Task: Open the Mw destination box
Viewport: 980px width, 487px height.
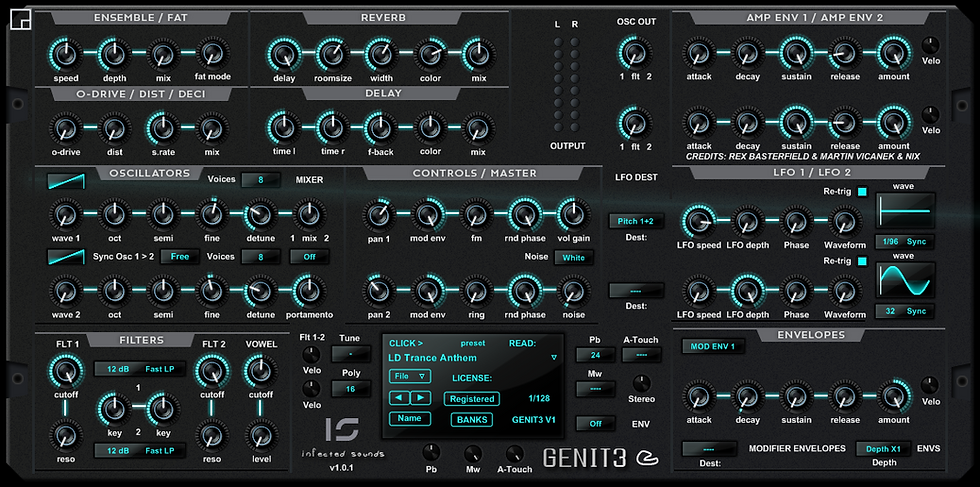Action: click(595, 389)
